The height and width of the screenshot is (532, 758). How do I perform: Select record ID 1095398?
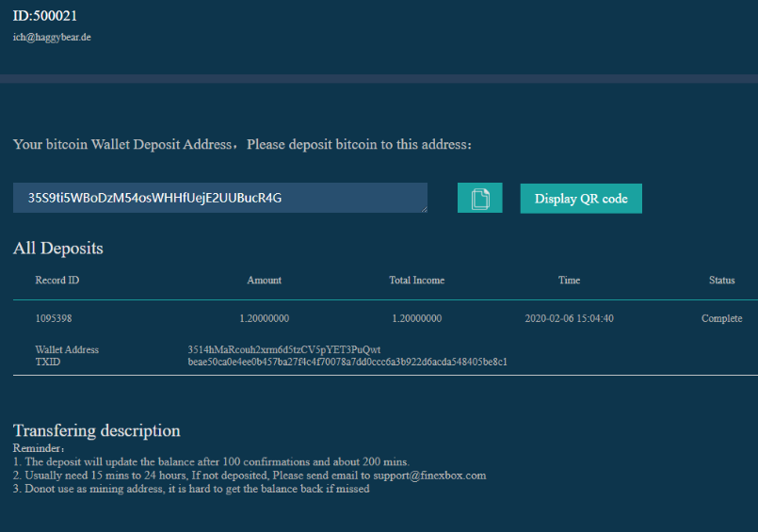(54, 318)
